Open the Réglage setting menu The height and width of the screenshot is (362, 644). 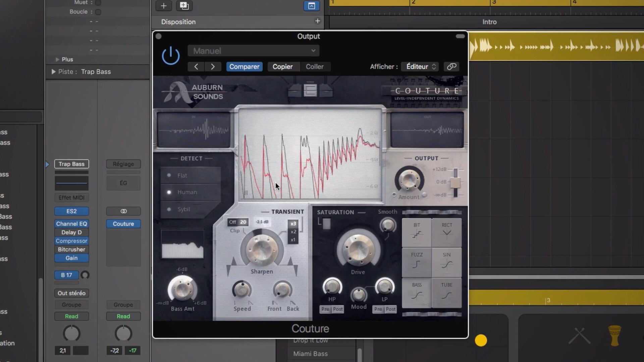[123, 164]
